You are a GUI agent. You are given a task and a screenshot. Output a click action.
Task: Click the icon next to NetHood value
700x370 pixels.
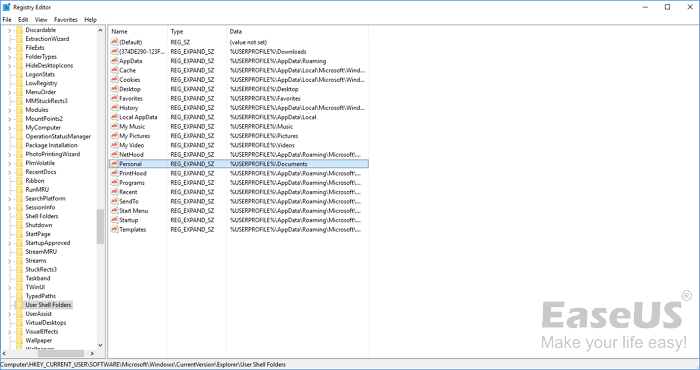pyautogui.click(x=114, y=154)
